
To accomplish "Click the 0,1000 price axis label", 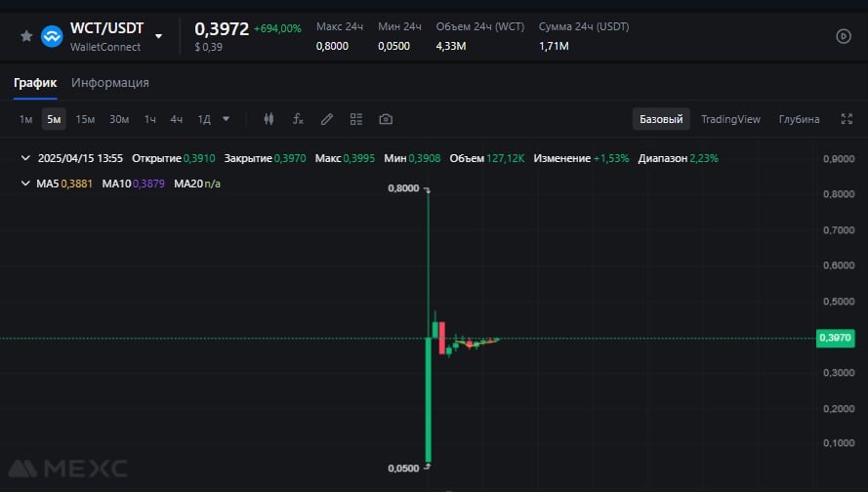I will (839, 443).
